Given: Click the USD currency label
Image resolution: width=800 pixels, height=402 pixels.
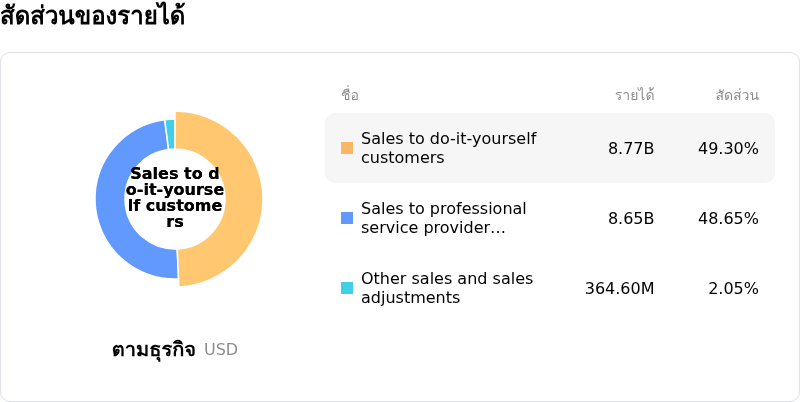Looking at the screenshot, I should (221, 350).
